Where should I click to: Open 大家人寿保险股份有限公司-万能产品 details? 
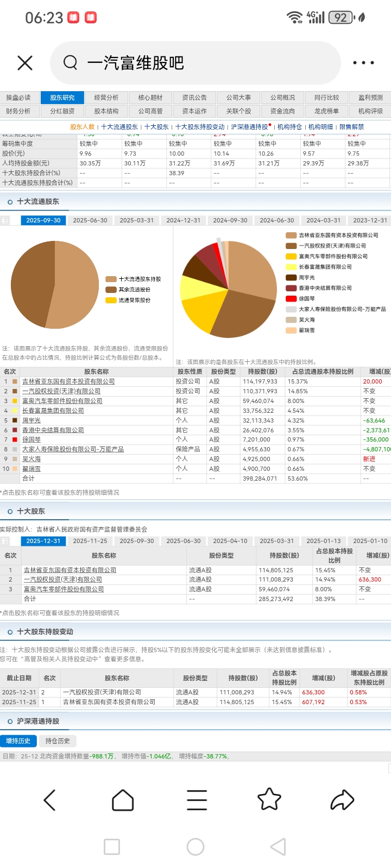click(73, 449)
